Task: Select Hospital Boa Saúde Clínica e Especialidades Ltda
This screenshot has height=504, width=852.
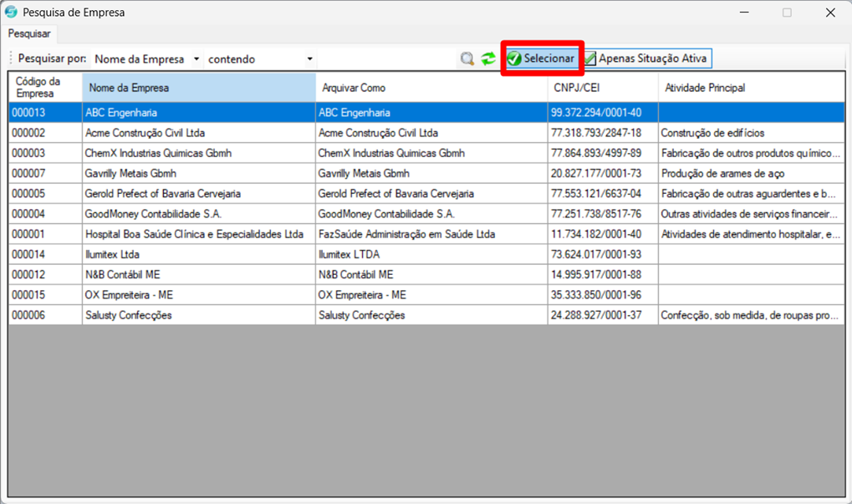Action: (x=199, y=234)
